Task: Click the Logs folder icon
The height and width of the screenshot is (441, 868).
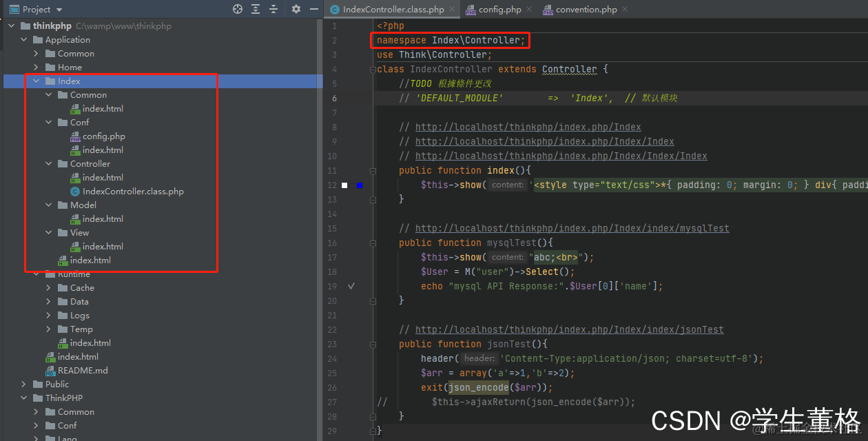Action: (x=63, y=316)
